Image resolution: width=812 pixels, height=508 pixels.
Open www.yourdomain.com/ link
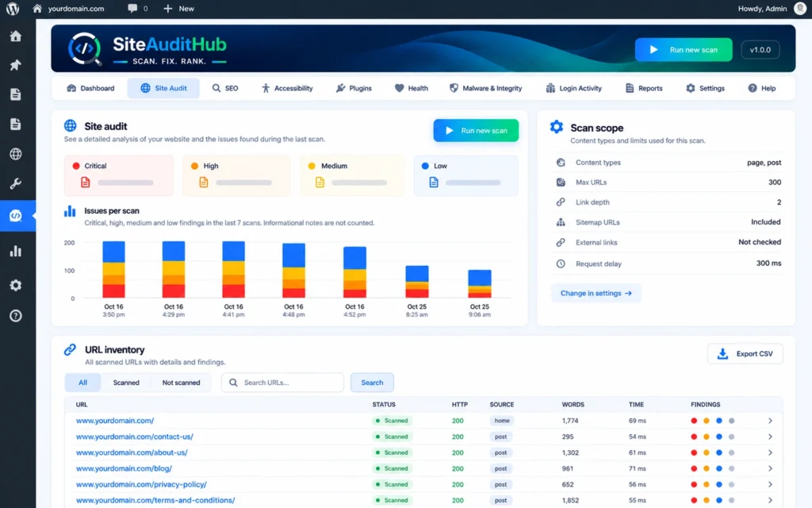[115, 421]
